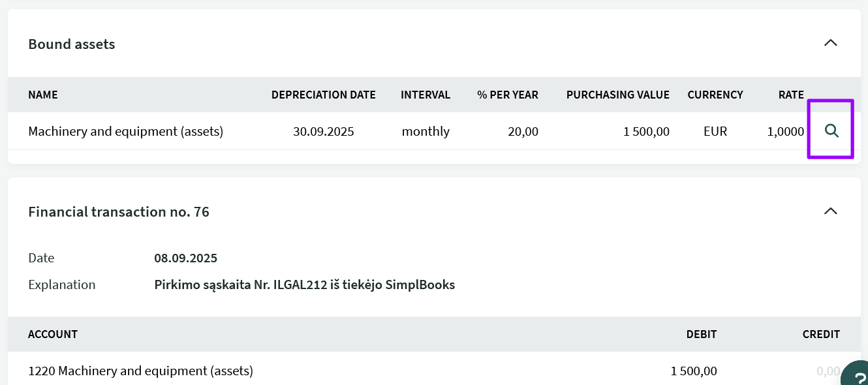Click the PURCHASING VALUE column header
The image size is (868, 385).
[x=617, y=95]
